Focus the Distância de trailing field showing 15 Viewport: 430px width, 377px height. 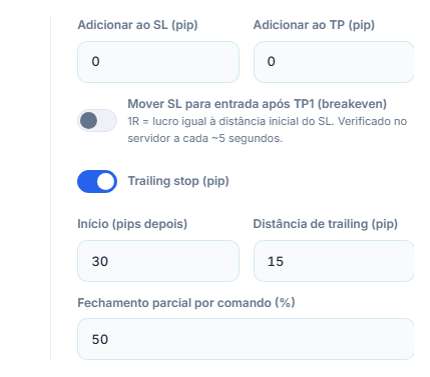334,261
